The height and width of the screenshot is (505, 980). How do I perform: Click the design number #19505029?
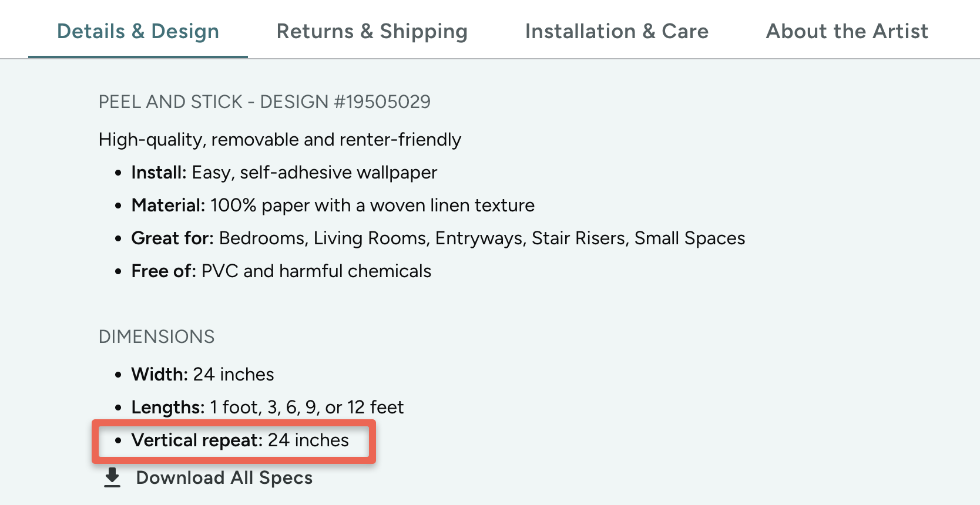[x=382, y=102]
